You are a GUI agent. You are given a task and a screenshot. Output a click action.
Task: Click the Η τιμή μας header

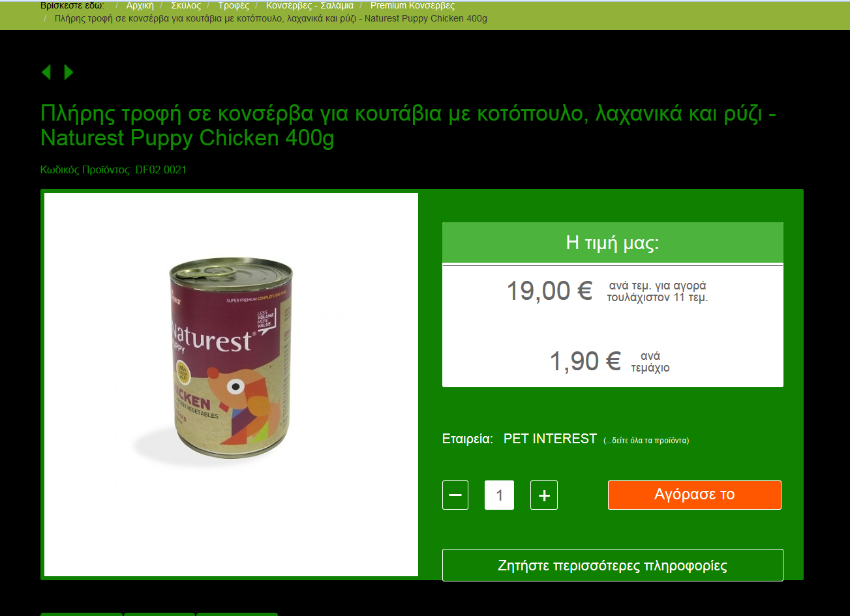click(x=613, y=243)
